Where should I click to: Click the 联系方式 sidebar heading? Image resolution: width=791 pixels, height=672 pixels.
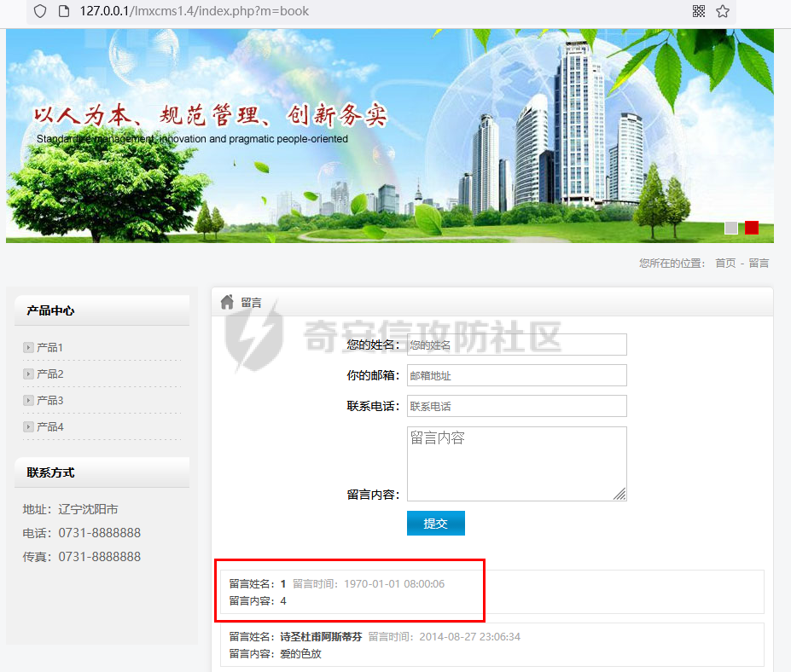point(50,472)
